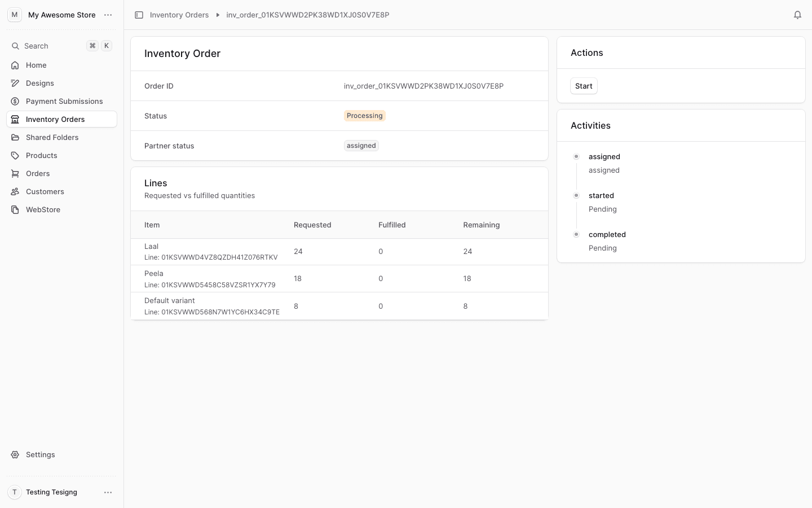Click the Command key shortcut badge
This screenshot has height=508, width=812.
coord(92,46)
